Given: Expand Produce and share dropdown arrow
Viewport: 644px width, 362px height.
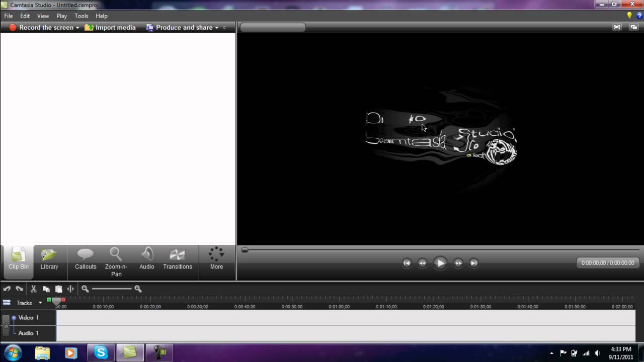Looking at the screenshot, I should pos(217,28).
